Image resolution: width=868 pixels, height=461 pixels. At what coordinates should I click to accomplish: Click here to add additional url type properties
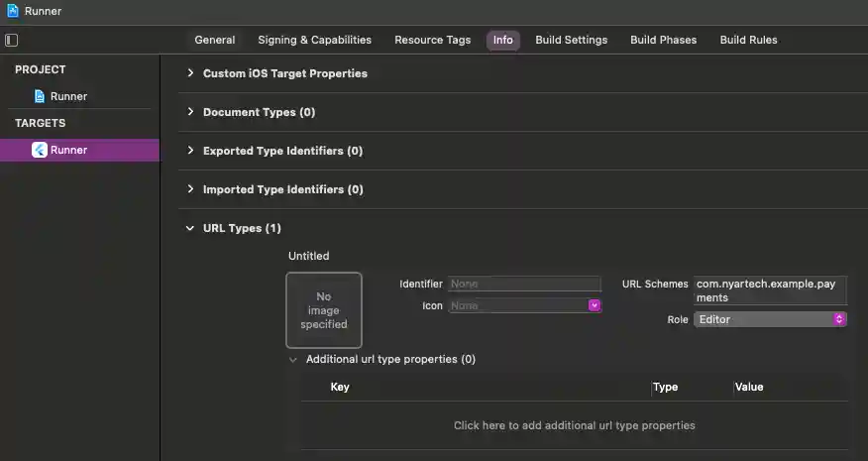(x=574, y=425)
